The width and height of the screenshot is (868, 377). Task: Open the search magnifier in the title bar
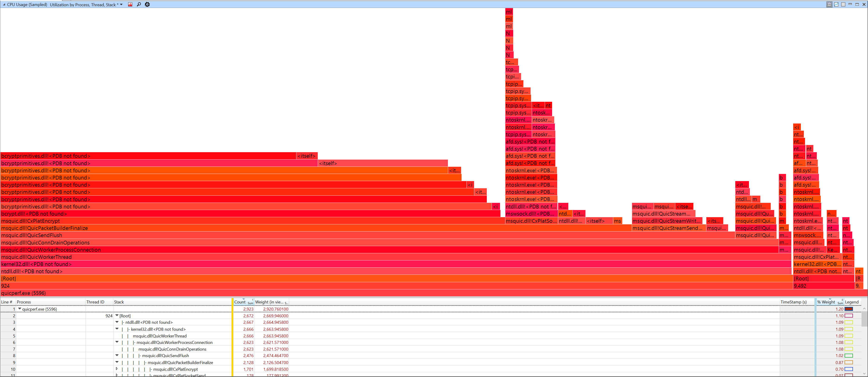pos(139,4)
